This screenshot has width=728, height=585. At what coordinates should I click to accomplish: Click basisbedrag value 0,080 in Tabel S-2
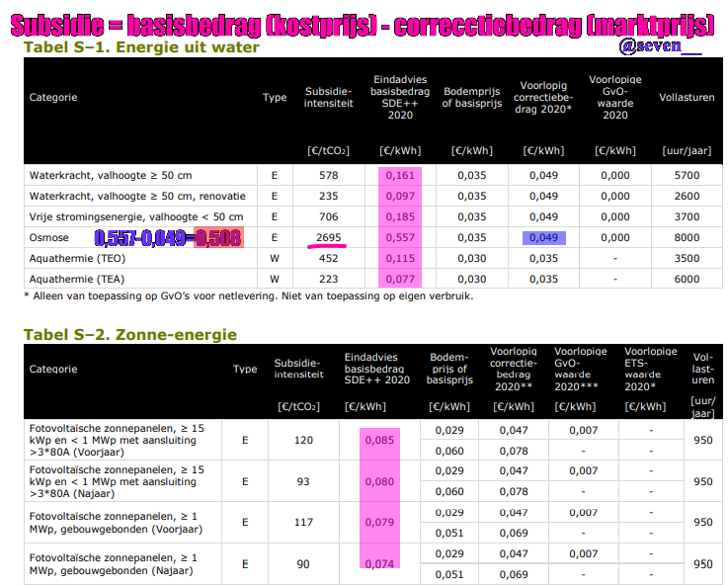[379, 481]
